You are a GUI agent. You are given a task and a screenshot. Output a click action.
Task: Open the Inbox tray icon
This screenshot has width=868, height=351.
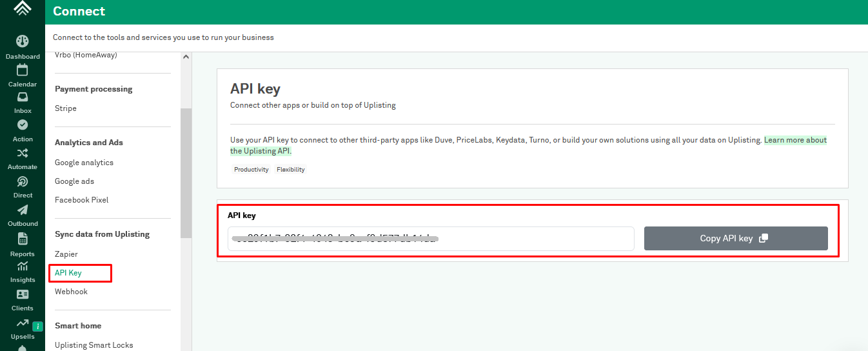[23, 97]
